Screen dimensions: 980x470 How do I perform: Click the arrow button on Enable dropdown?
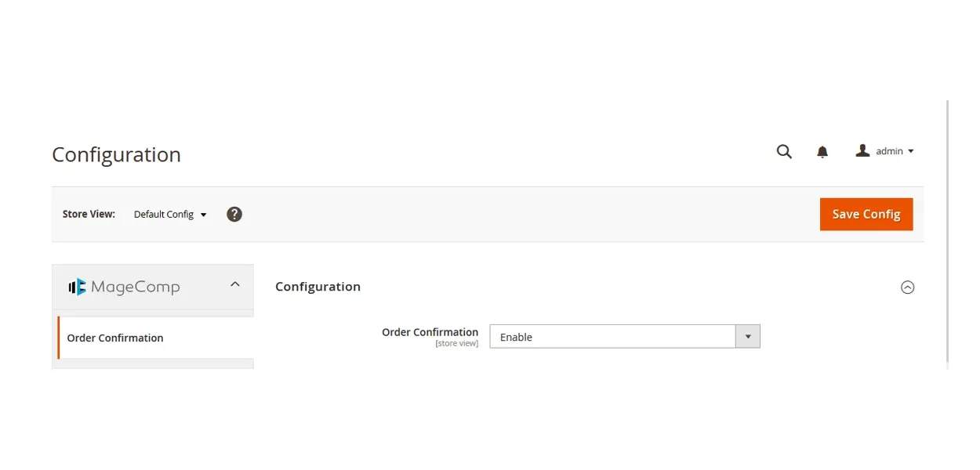click(748, 337)
